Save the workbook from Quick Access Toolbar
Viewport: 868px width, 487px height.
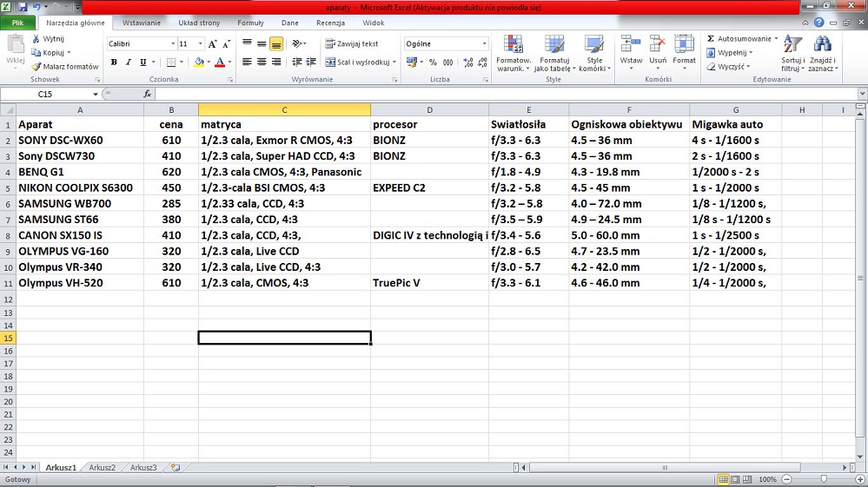(x=23, y=7)
